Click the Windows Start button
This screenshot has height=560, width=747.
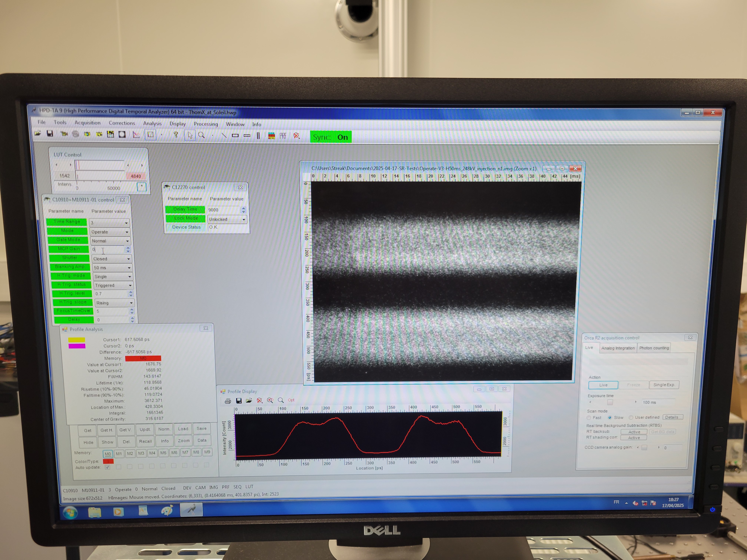tap(70, 513)
